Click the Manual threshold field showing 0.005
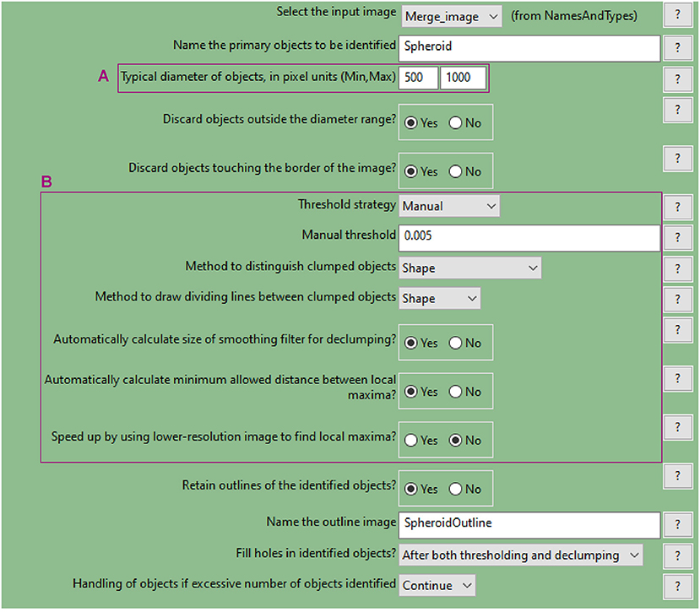700x612 pixels. click(529, 237)
